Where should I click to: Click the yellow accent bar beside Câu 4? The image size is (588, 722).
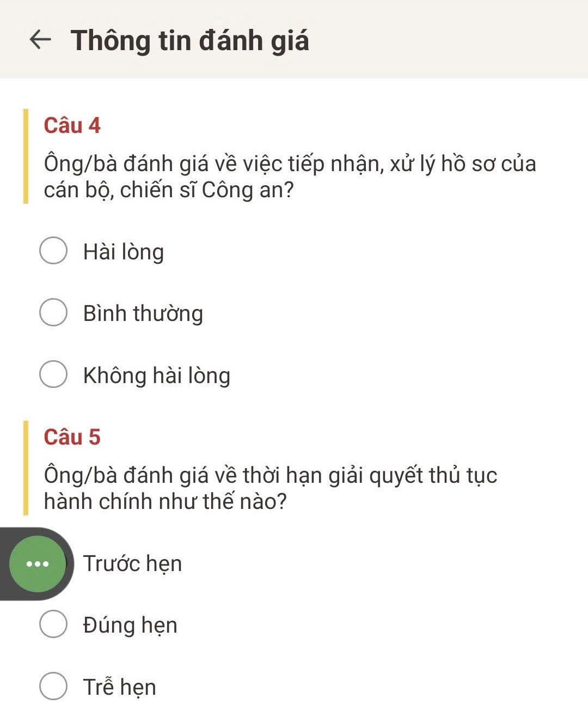[26, 156]
